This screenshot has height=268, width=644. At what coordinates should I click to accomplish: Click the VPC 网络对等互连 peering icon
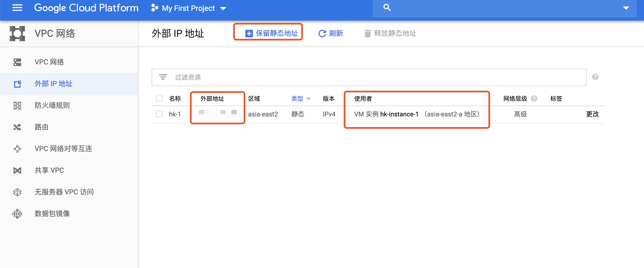(17, 149)
